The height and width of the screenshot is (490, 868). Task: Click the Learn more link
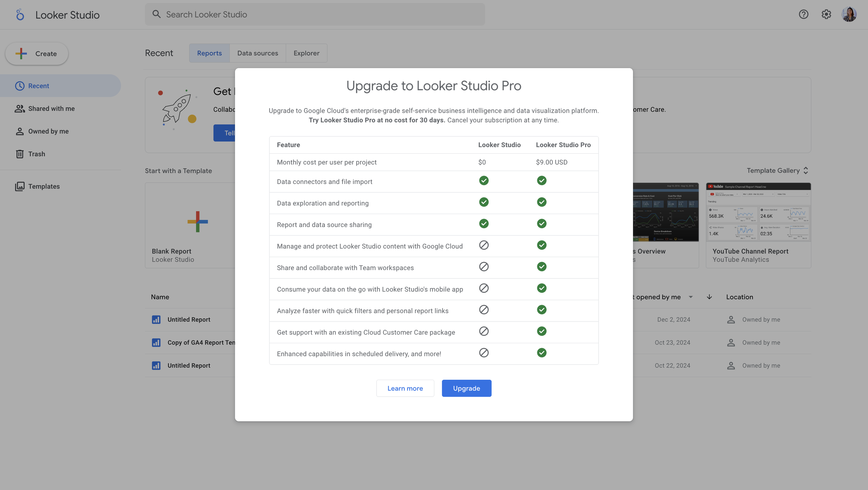405,388
